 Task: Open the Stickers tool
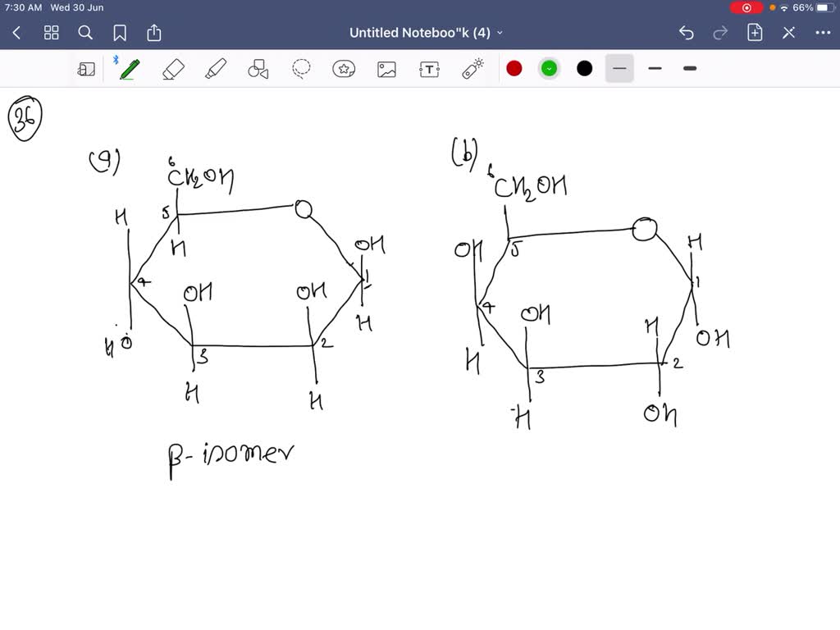344,69
